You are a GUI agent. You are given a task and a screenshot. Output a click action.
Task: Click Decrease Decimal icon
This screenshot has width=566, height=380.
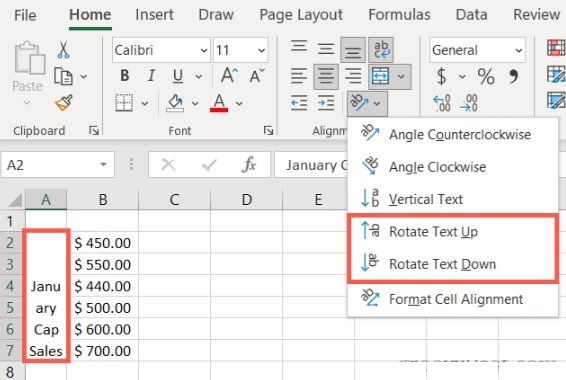[469, 103]
